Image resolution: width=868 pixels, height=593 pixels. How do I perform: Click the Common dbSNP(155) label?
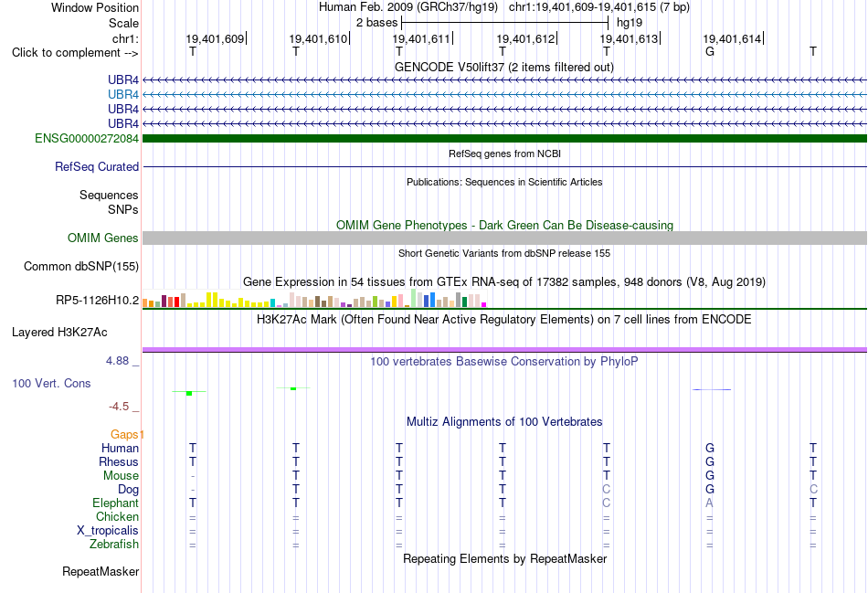click(x=80, y=266)
